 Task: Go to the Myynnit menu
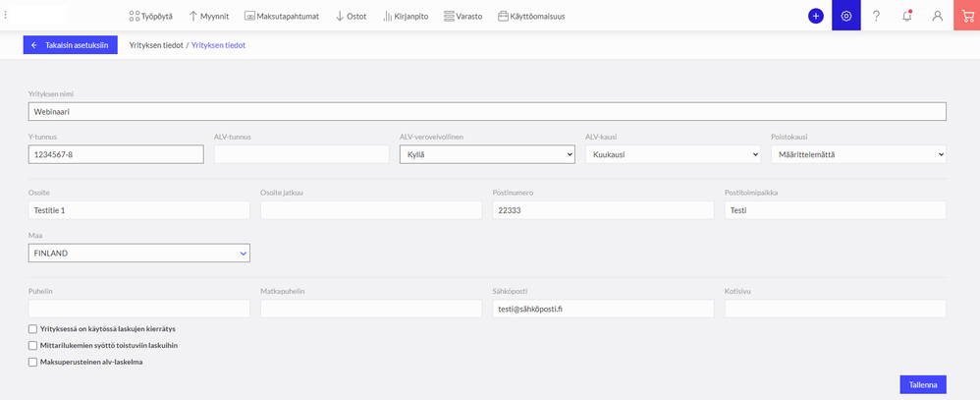click(x=209, y=17)
